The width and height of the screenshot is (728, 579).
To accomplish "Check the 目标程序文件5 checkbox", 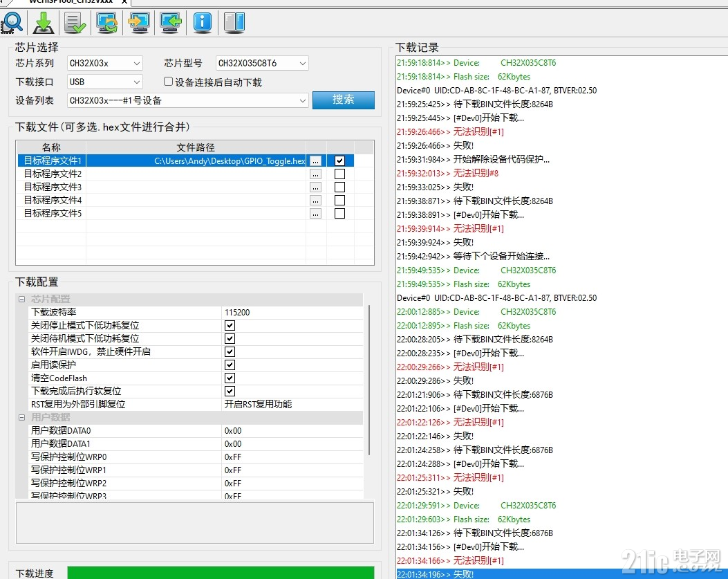I will (x=340, y=213).
